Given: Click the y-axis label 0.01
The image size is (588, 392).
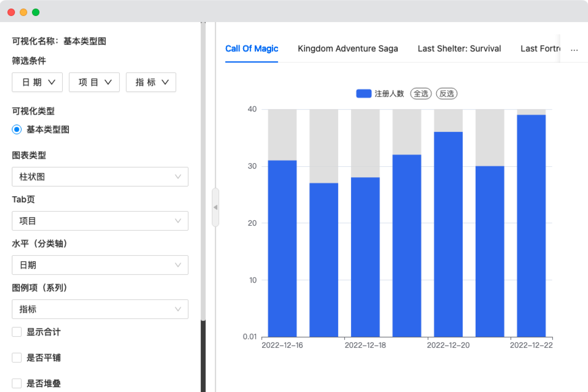Looking at the screenshot, I should coord(250,337).
